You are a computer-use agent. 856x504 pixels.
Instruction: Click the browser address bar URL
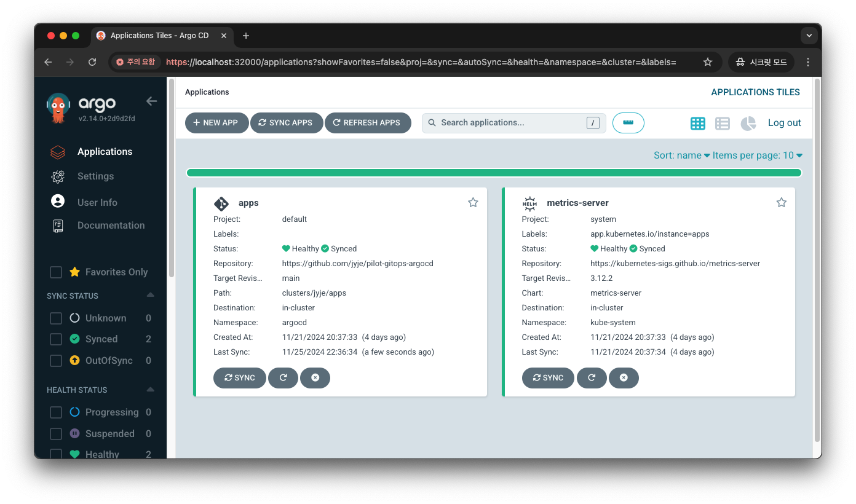(x=421, y=62)
